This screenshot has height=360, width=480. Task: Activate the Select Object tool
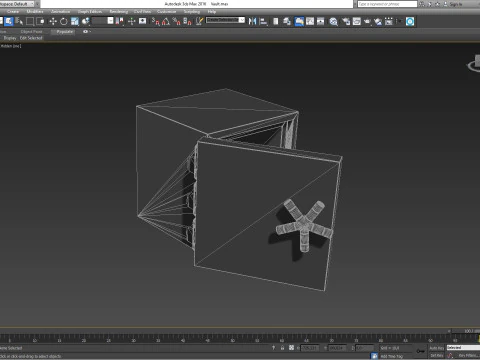click(9, 21)
